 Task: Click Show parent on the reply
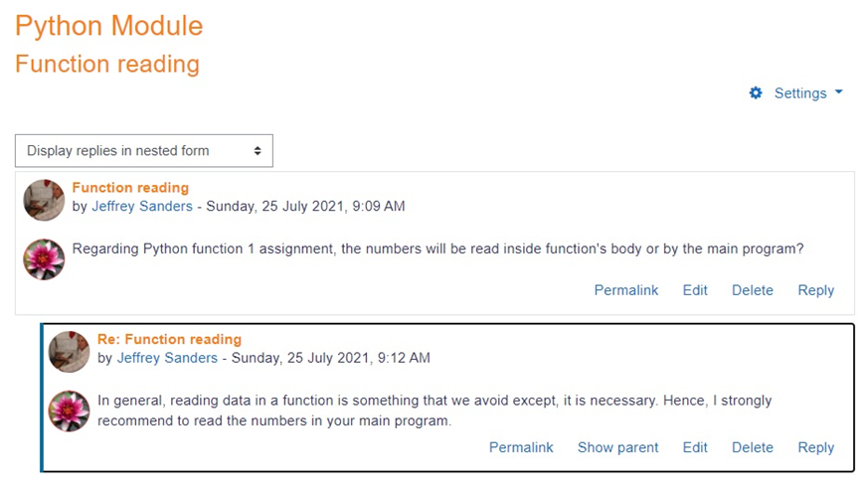[618, 447]
